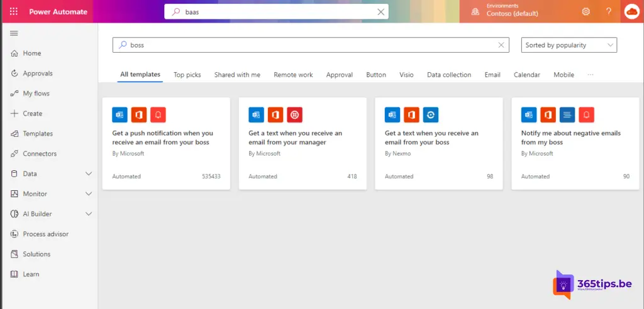Image resolution: width=644 pixels, height=309 pixels.
Task: Open the settings gear icon
Action: click(586, 11)
